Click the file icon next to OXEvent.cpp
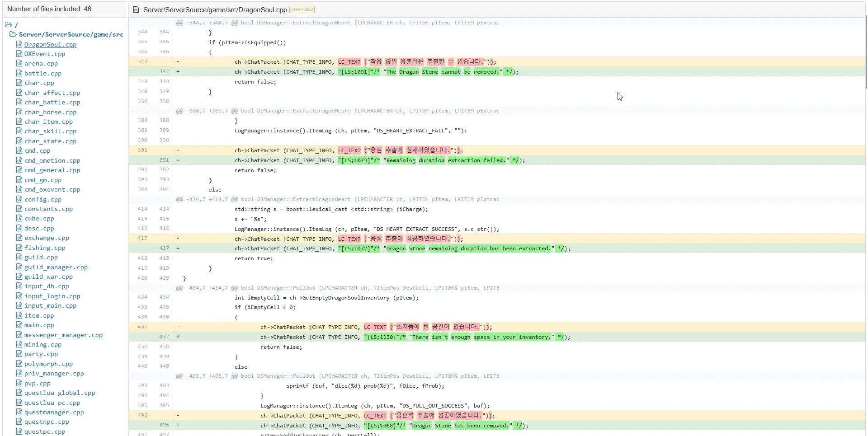 [19, 54]
